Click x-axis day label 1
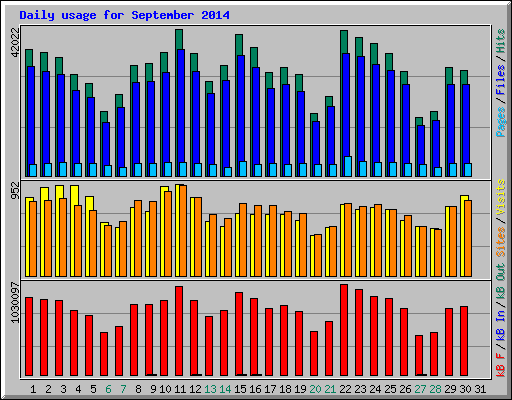This screenshot has height=400, width=512. [33, 389]
